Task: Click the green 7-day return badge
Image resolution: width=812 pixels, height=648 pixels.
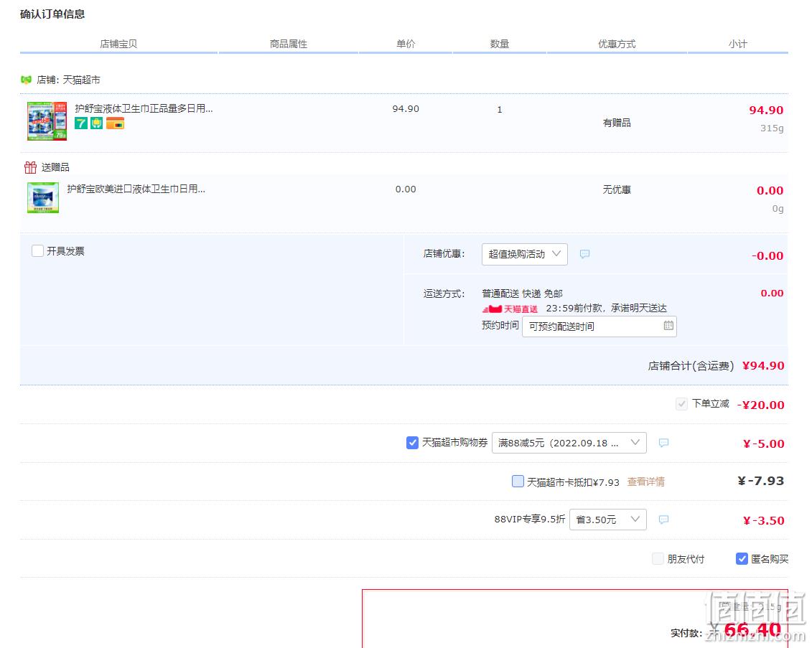Action: pyautogui.click(x=81, y=123)
